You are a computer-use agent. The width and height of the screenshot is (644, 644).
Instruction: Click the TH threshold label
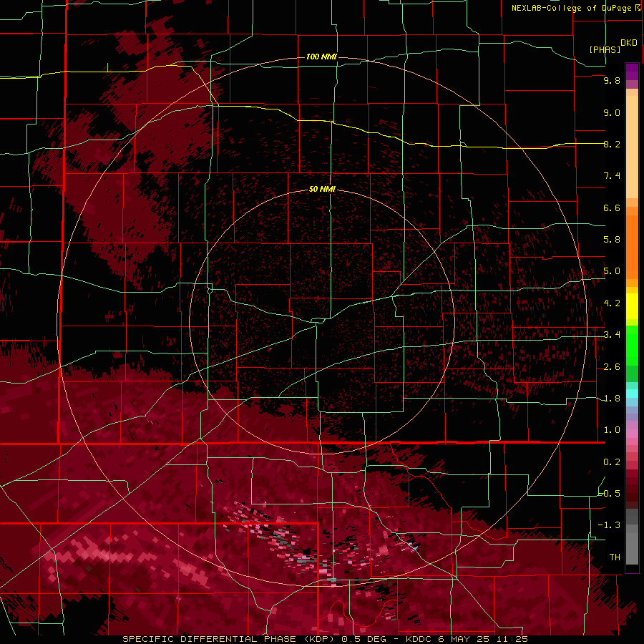pos(615,557)
